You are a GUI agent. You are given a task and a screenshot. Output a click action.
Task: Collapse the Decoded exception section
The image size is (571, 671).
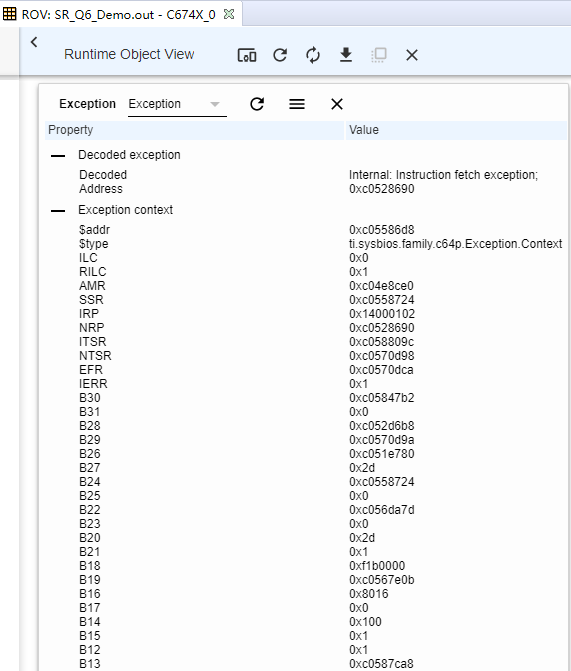point(58,155)
